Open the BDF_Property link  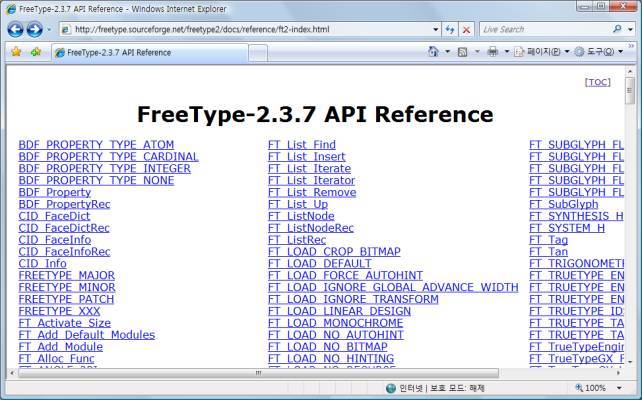click(x=55, y=192)
